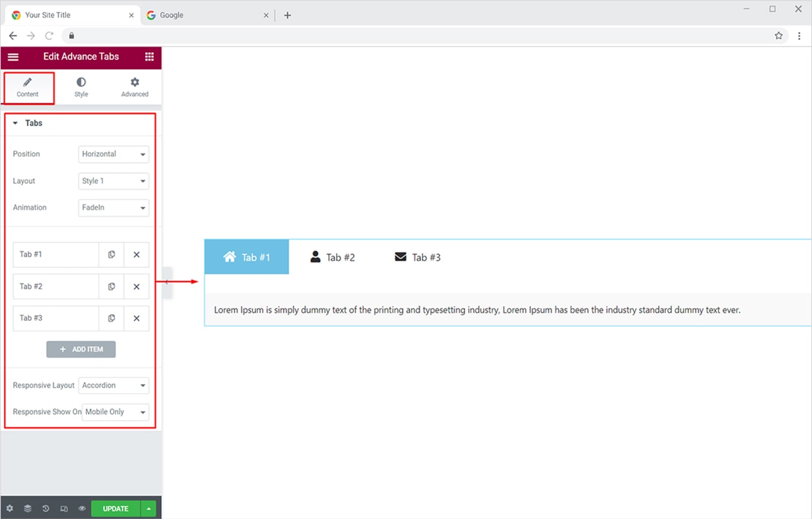812x519 pixels.
Task: Open the Position dropdown set to Horizontal
Action: coord(114,154)
